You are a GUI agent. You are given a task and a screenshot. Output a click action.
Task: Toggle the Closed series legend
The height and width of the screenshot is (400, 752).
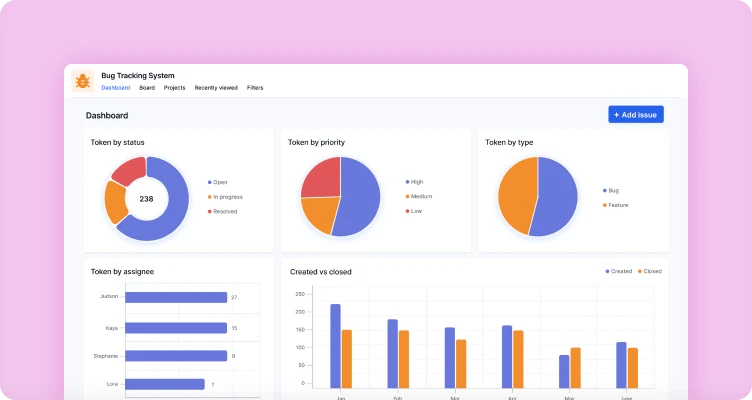tap(649, 271)
